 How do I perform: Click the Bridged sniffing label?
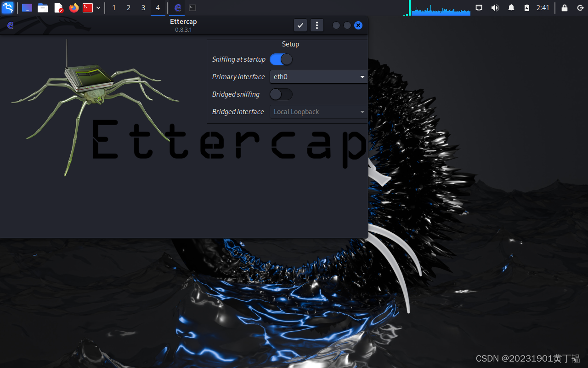(236, 94)
